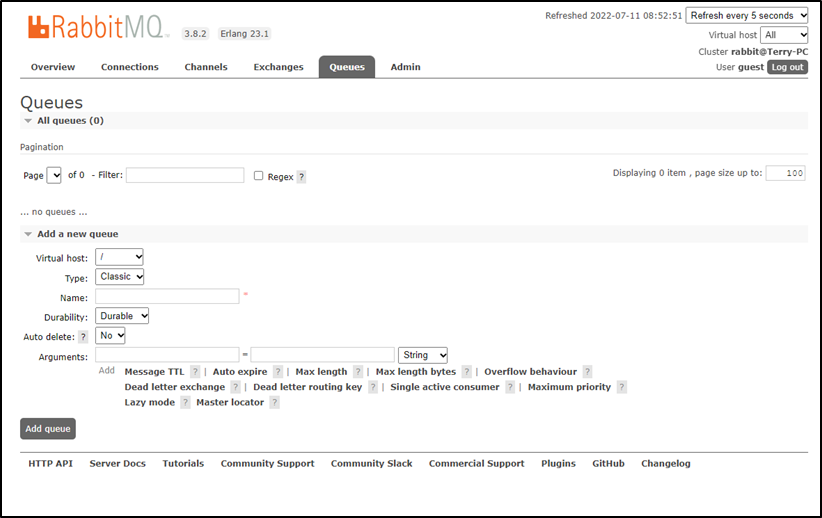Focus the page size field showing 100
The width and height of the screenshot is (822, 518).
pos(785,173)
